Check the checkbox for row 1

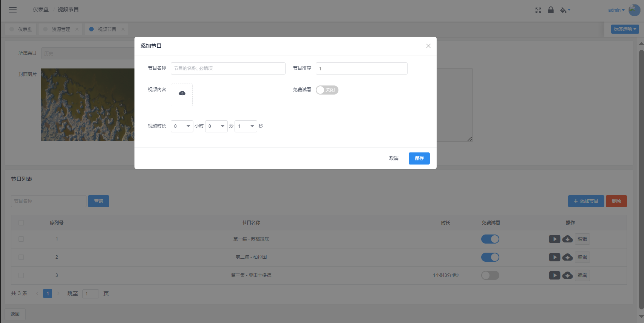pos(21,239)
